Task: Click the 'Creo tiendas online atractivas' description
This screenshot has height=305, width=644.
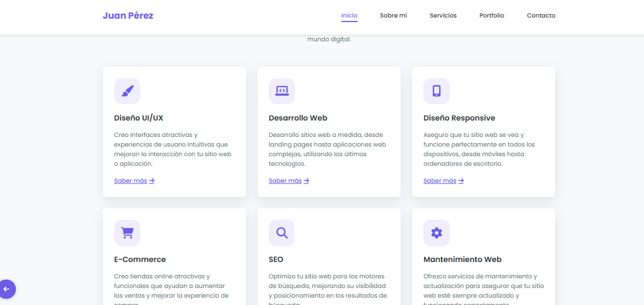Action: [171, 289]
